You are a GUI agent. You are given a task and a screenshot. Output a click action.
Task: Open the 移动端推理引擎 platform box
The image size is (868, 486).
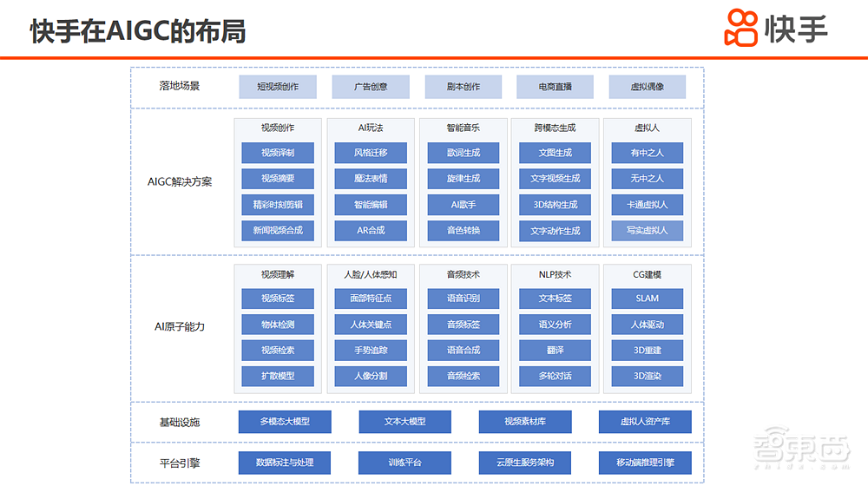click(x=645, y=463)
